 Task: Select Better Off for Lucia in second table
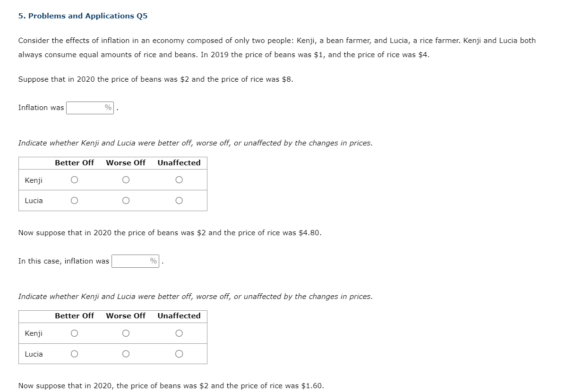[74, 354]
